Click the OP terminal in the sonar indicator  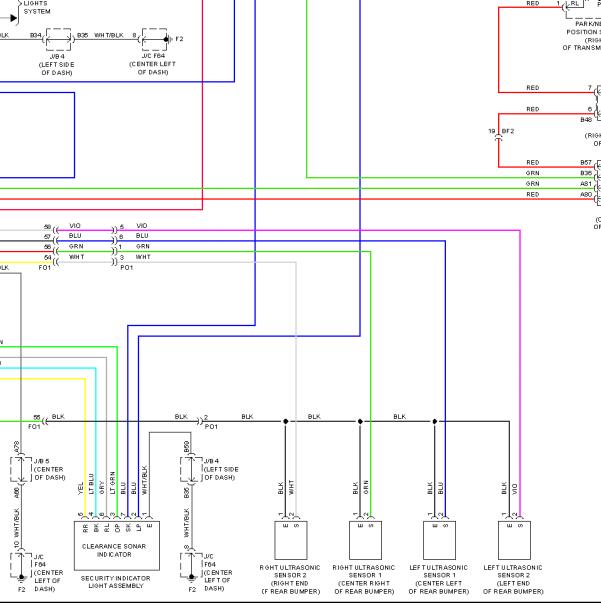pyautogui.click(x=118, y=528)
